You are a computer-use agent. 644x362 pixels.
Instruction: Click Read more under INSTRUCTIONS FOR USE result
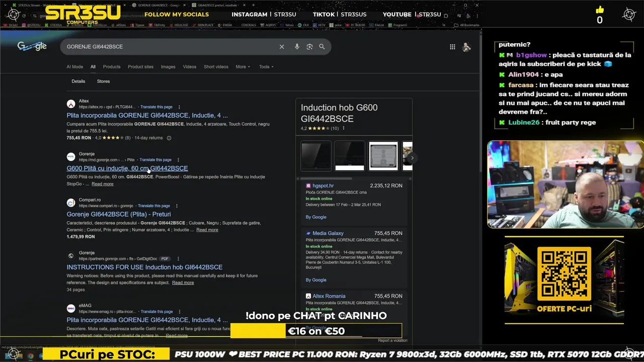click(x=183, y=283)
